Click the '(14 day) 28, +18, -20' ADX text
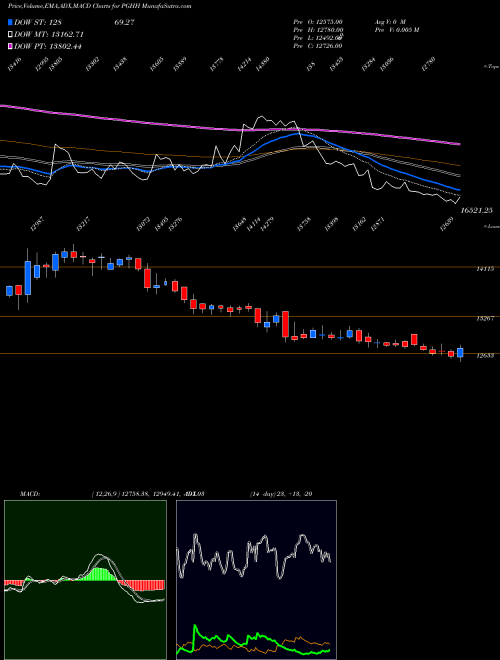The image size is (500, 660). 281,493
